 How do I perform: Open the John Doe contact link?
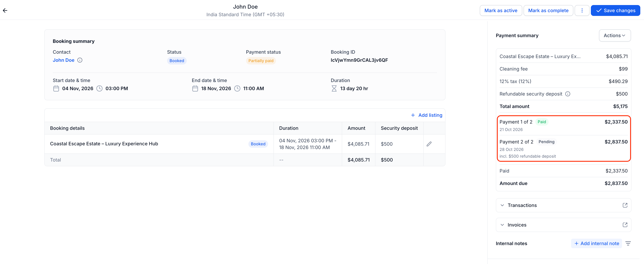(x=63, y=60)
